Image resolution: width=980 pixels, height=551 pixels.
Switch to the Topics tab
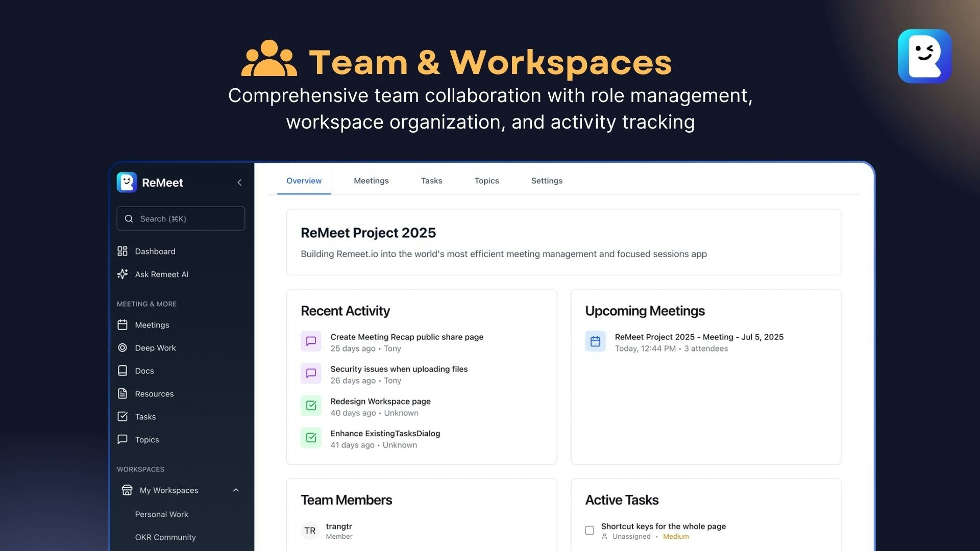tap(486, 181)
